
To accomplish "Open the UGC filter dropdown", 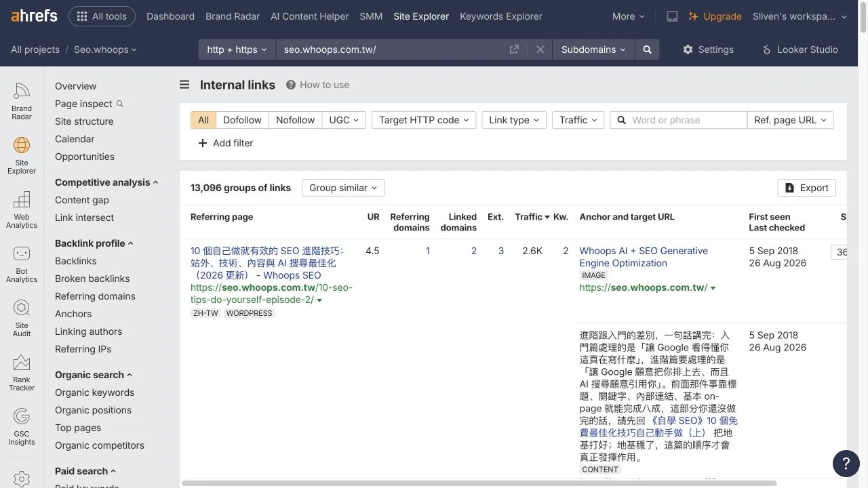I will pos(344,120).
